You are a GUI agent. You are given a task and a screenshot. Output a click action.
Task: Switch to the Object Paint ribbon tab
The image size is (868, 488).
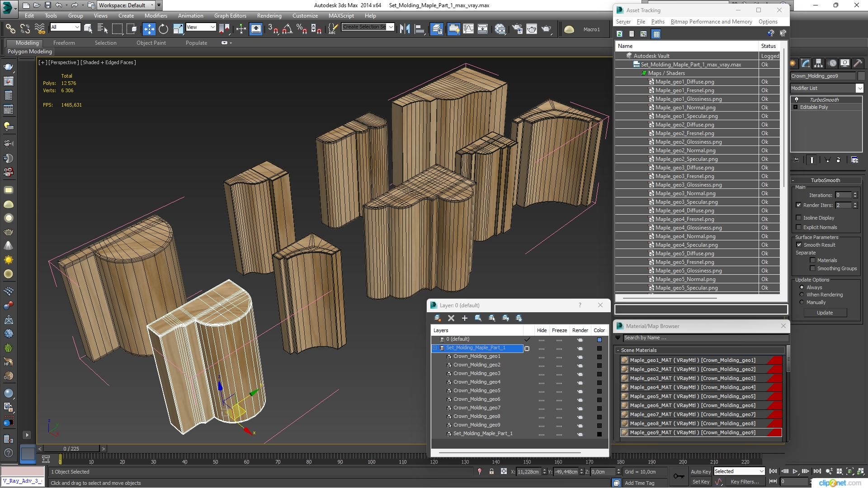coord(151,43)
